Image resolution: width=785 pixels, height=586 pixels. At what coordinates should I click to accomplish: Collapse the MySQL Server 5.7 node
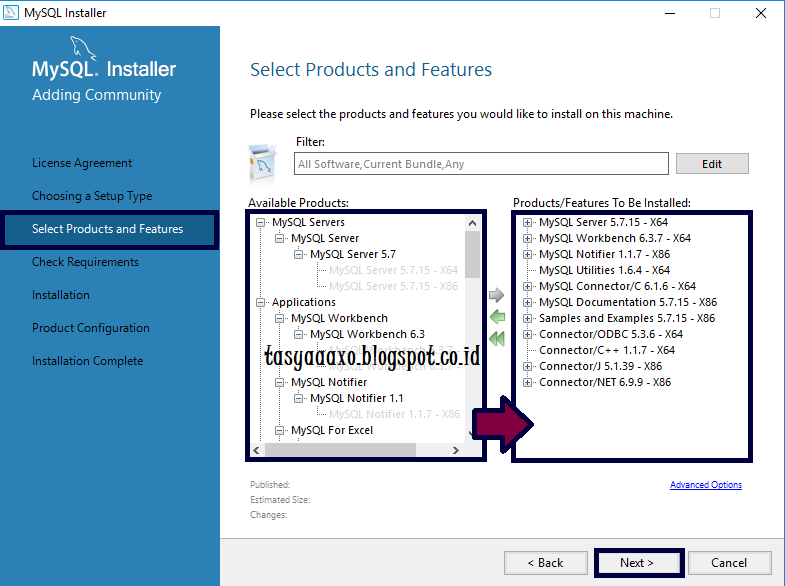[x=298, y=254]
